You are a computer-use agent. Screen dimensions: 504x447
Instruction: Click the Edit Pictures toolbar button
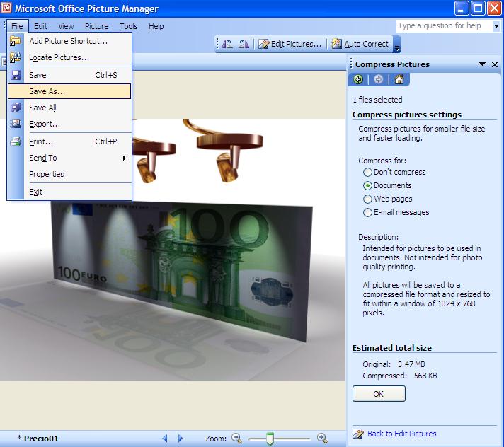coord(290,44)
